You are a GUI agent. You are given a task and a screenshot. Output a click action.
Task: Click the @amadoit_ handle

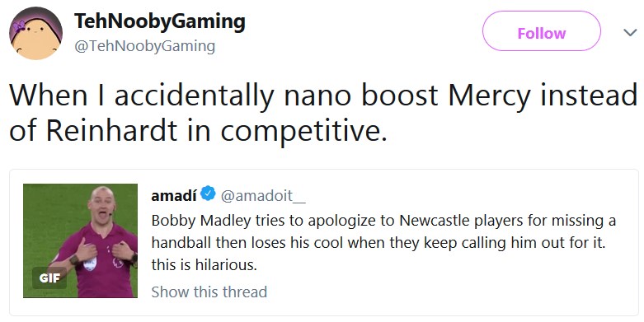(x=263, y=196)
